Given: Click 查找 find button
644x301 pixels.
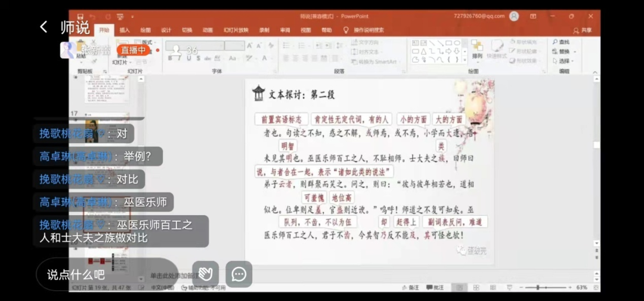Looking at the screenshot, I should coord(562,42).
